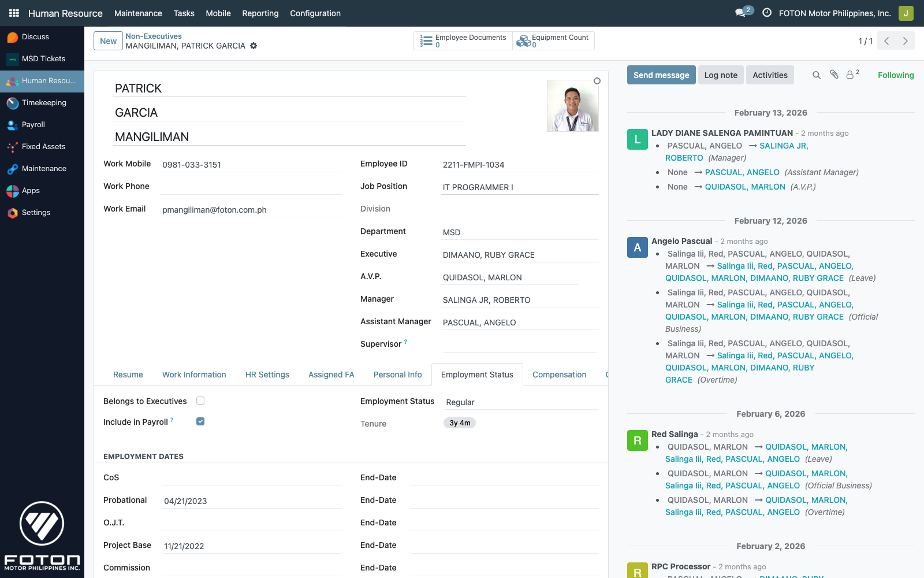This screenshot has width=924, height=578.
Task: Open search in the chatter panel
Action: (817, 75)
